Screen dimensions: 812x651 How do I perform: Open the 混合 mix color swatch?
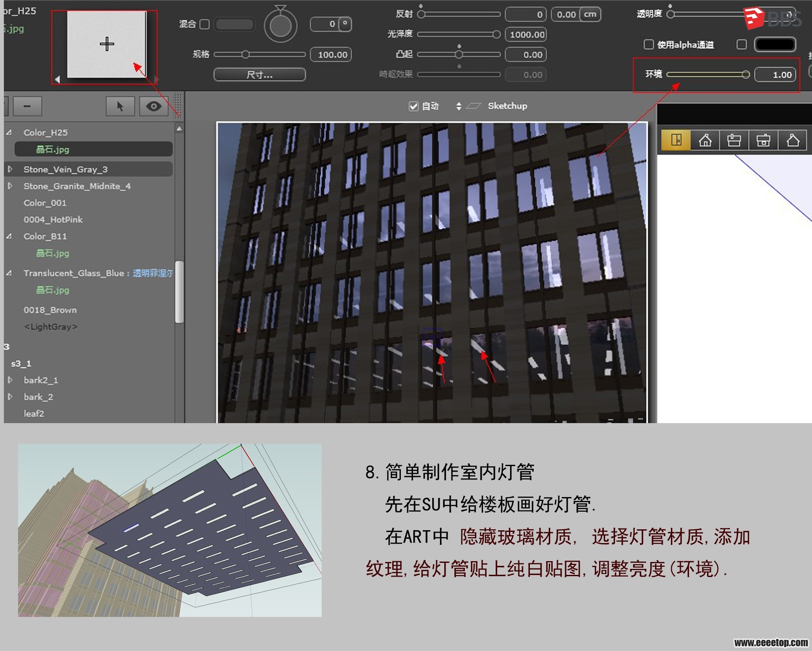coord(234,24)
